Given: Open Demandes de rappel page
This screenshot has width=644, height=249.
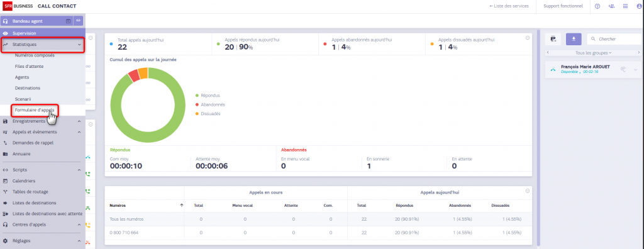Looking at the screenshot, I should pos(33,143).
